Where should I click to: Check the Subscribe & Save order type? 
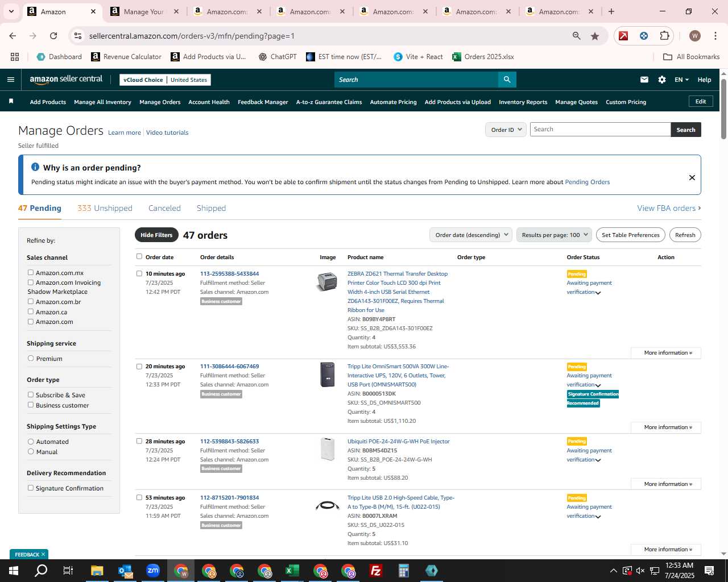[31, 395]
